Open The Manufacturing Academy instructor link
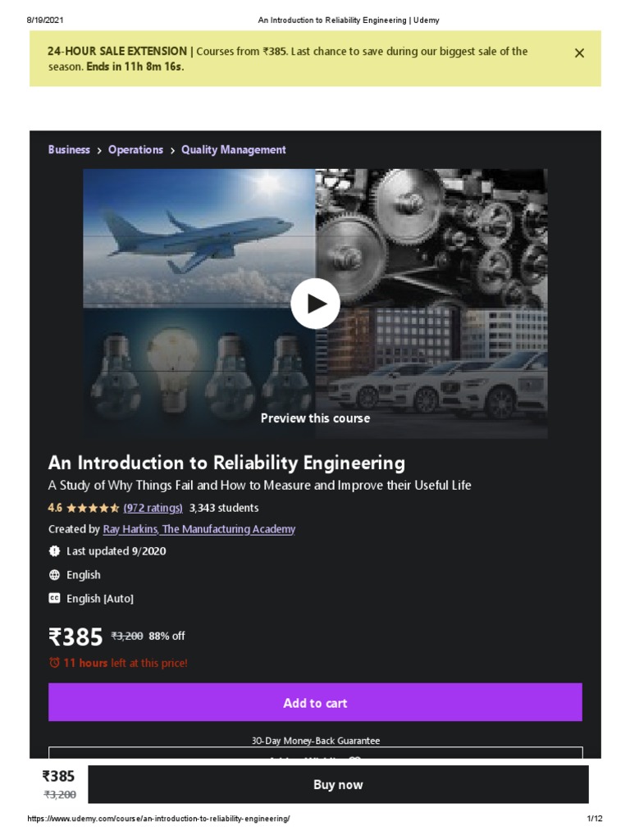 point(229,530)
